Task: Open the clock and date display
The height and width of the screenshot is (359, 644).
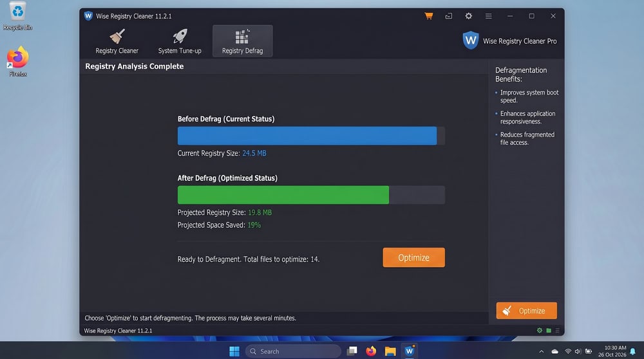Action: [612, 351]
